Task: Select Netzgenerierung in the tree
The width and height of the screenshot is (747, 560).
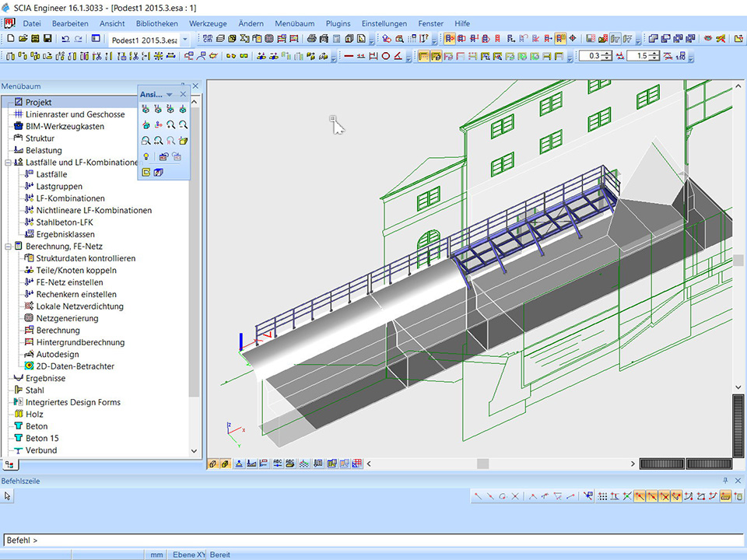Action: pos(67,318)
